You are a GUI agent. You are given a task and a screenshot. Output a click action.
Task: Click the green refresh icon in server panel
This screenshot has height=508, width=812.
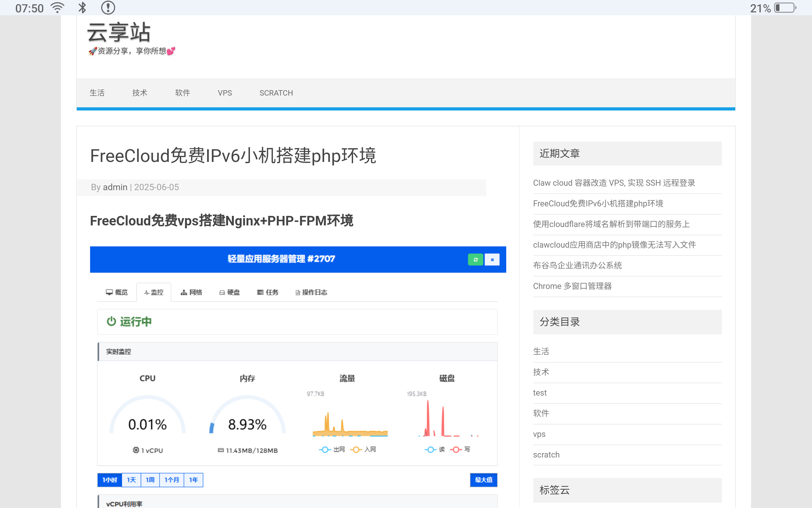click(x=475, y=260)
